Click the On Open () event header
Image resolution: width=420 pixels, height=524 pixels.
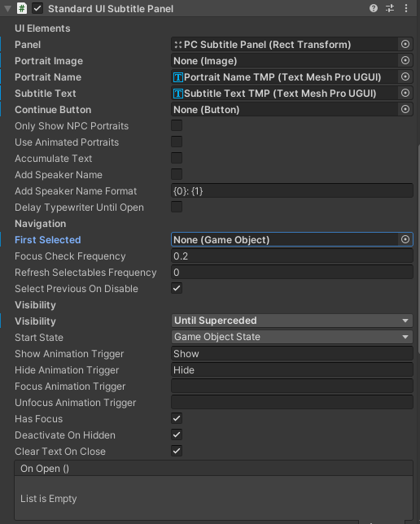213,468
